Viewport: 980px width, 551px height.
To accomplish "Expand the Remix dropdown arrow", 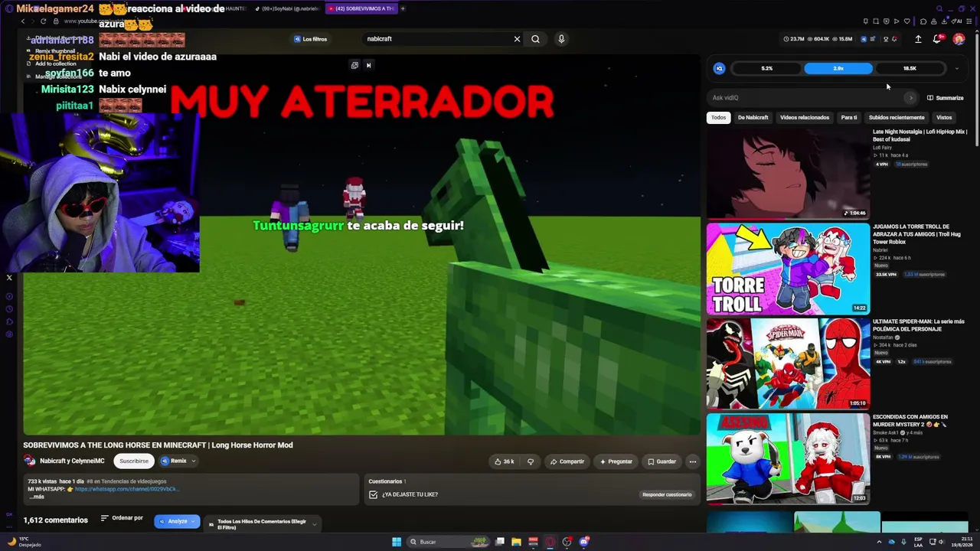I will (194, 461).
